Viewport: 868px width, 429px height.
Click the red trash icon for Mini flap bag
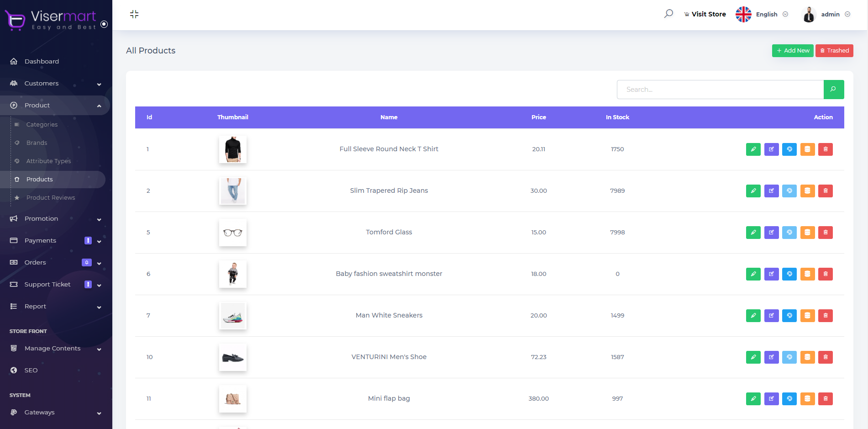coord(826,399)
